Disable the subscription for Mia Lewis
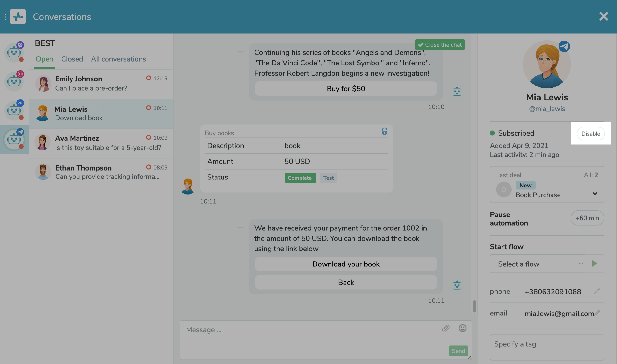This screenshot has height=364, width=617. click(x=590, y=133)
